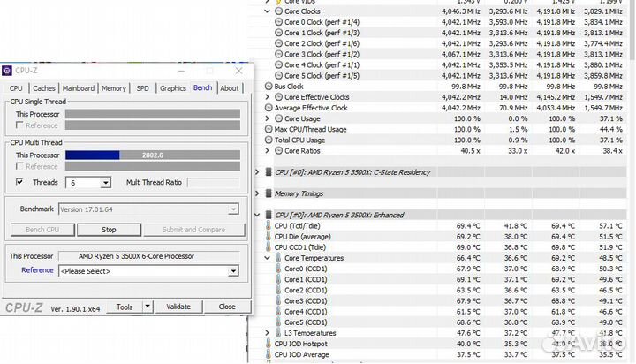Open the Reference processor Please Select dropdown
This screenshot has width=636, height=364.
click(x=233, y=271)
